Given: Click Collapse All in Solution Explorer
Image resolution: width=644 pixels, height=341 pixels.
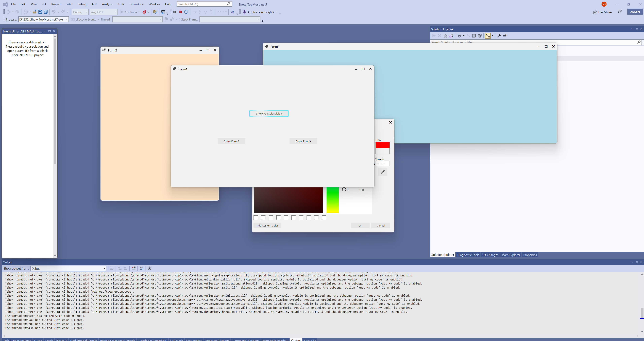Looking at the screenshot, I should (474, 36).
